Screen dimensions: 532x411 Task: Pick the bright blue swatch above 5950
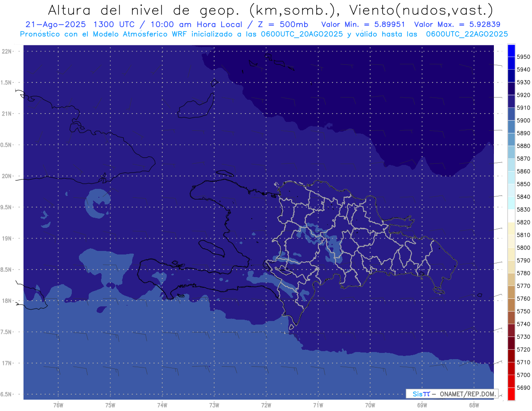(511, 50)
